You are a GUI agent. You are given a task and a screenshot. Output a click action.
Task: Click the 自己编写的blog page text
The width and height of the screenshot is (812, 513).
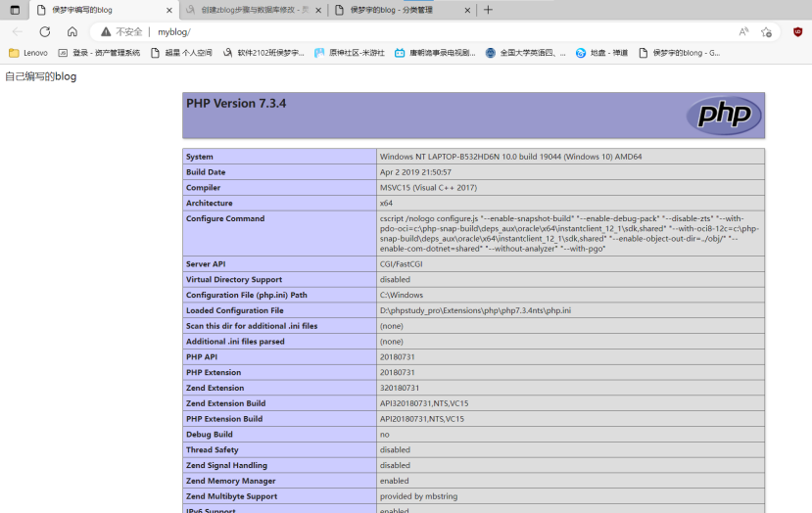click(x=41, y=76)
